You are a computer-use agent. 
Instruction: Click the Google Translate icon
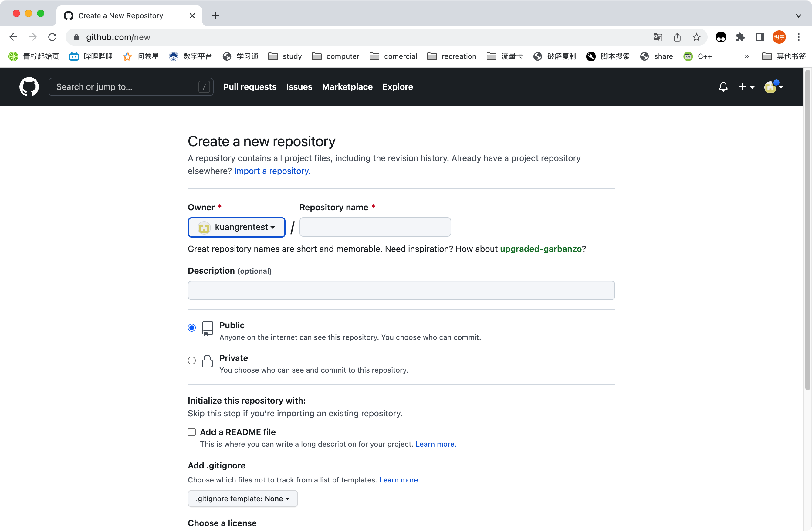click(x=658, y=37)
